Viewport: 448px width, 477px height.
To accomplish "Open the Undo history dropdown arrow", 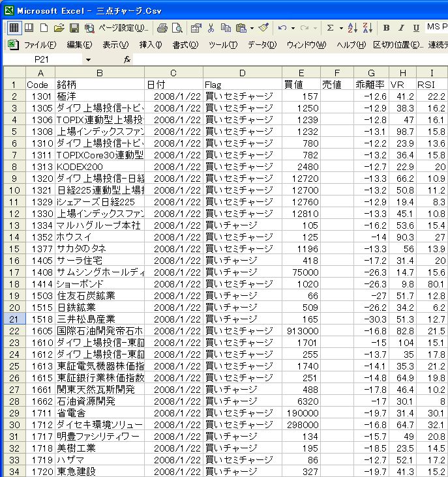I will (x=293, y=28).
